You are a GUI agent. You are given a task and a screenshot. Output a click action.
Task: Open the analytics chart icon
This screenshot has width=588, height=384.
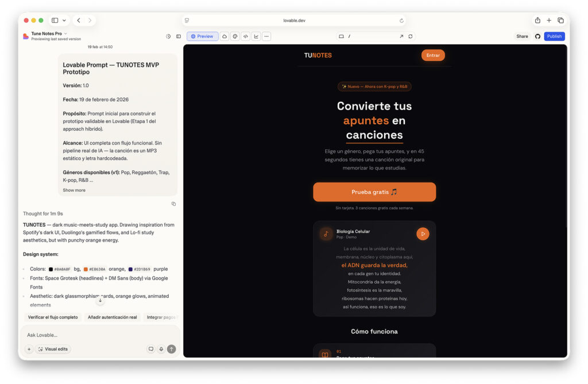coord(256,36)
